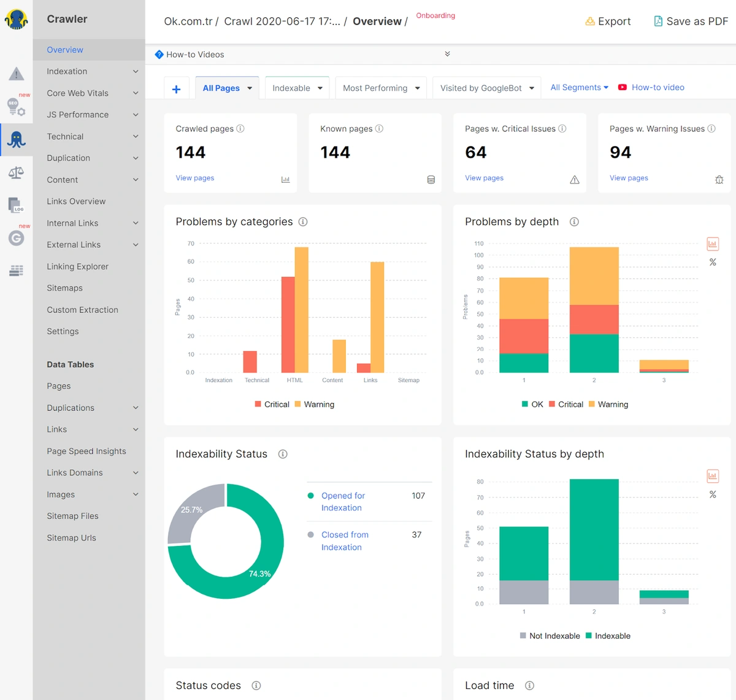Click the crawler octopus icon in left rail
736x700 pixels.
tap(16, 139)
